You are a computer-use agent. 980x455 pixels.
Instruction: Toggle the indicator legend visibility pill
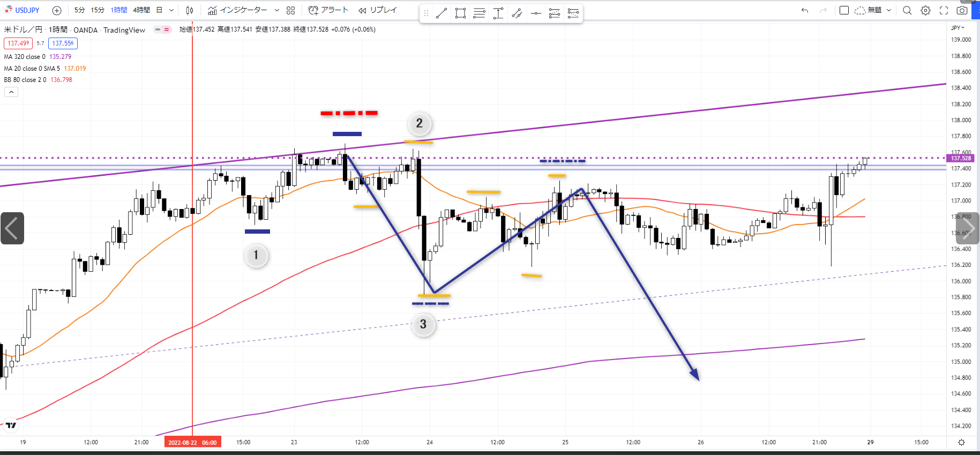[162, 29]
